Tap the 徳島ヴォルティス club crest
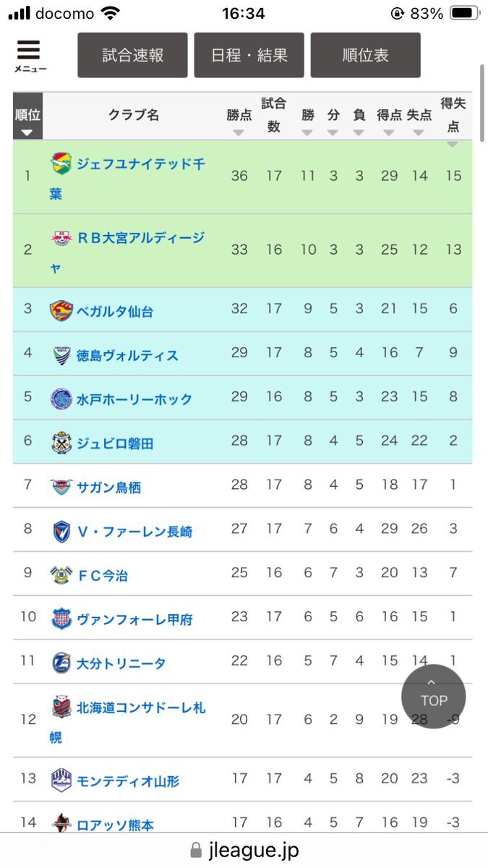The height and width of the screenshot is (868, 488). [x=61, y=355]
